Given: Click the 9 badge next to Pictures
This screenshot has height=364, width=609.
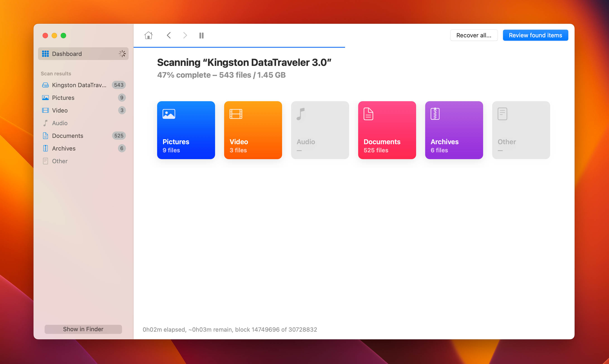Looking at the screenshot, I should 122,98.
